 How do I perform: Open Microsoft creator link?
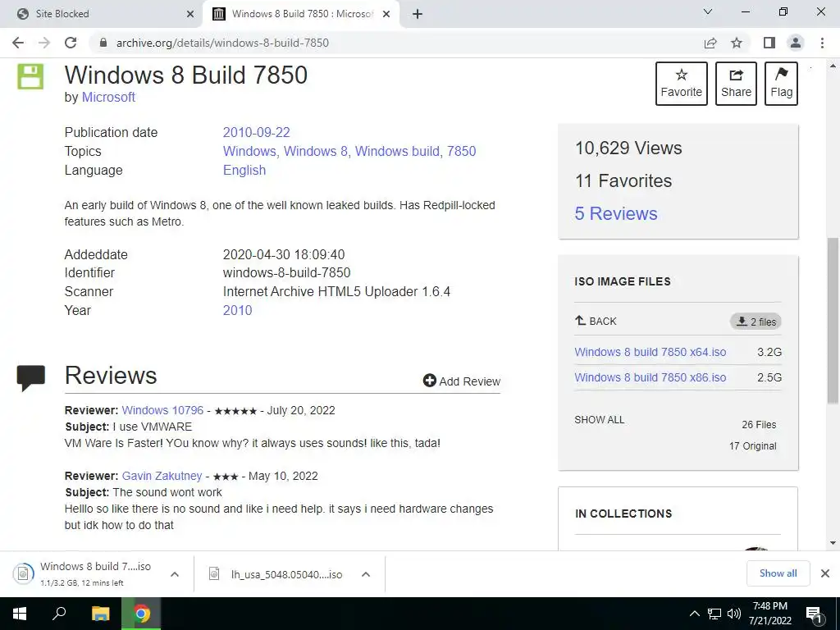tap(108, 97)
